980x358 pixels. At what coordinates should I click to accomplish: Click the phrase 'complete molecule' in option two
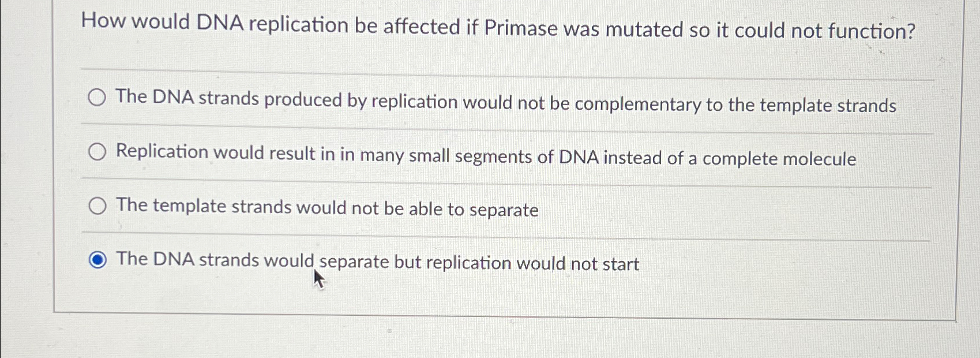pos(802,158)
